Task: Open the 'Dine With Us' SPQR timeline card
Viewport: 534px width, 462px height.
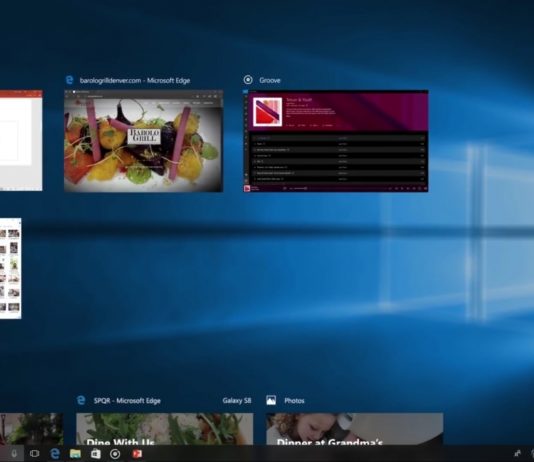Action: pyautogui.click(x=165, y=429)
